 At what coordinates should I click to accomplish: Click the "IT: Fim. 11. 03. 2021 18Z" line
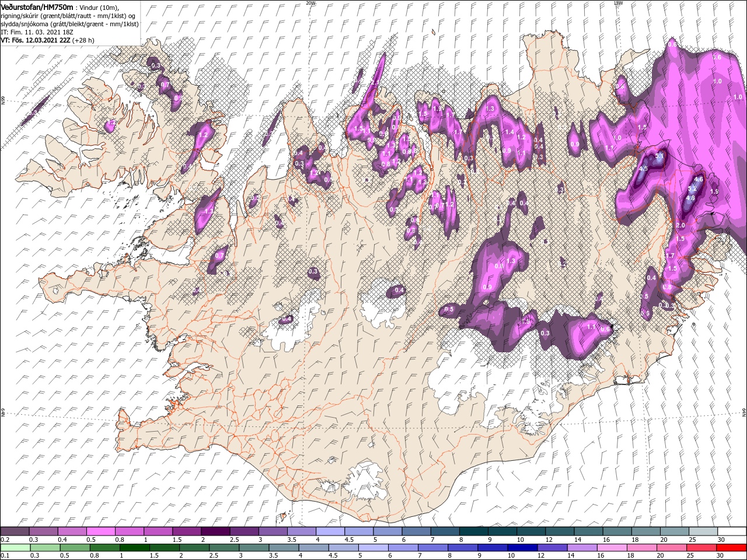tap(36, 32)
